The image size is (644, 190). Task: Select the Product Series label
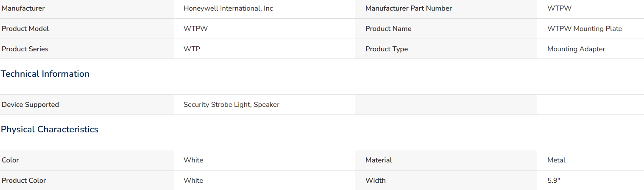point(25,49)
